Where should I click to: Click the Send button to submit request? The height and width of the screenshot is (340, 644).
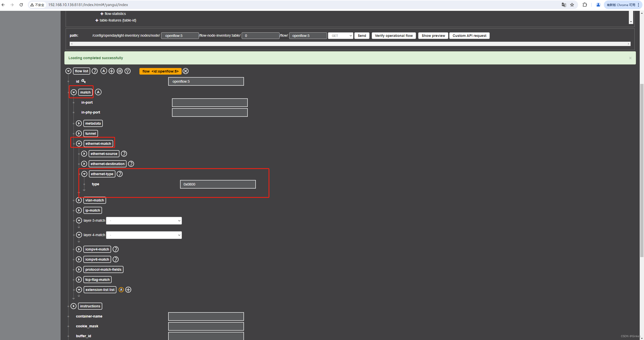[362, 35]
